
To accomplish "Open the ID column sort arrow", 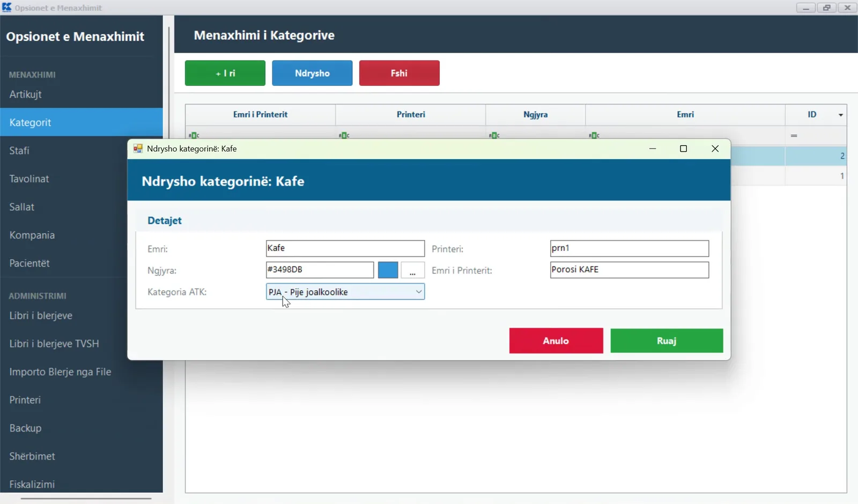I will click(841, 115).
